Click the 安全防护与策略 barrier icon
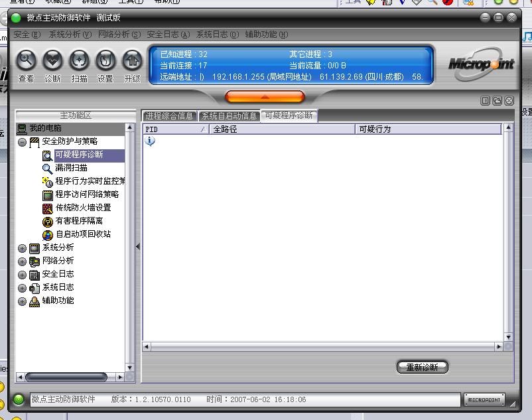Screen dimensions: 532x420 click(34, 142)
